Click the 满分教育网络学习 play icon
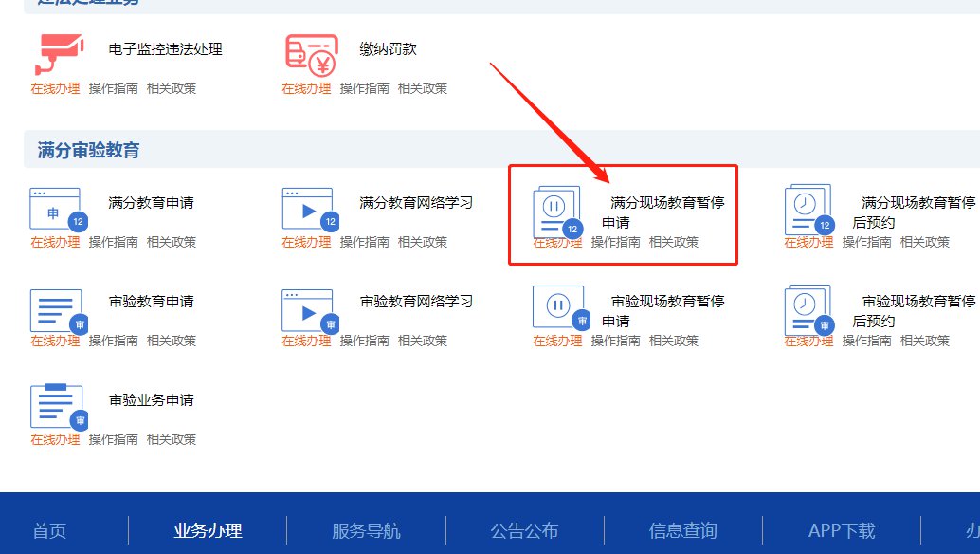Viewport: 980px width, 554px height. (307, 209)
